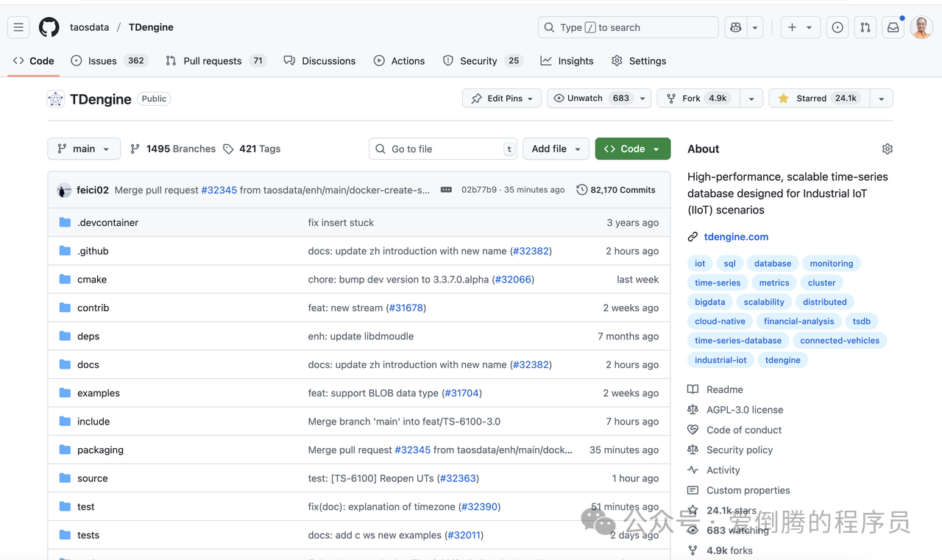The image size is (942, 560).
Task: Open notifications via the inbox bell icon
Action: 893,27
